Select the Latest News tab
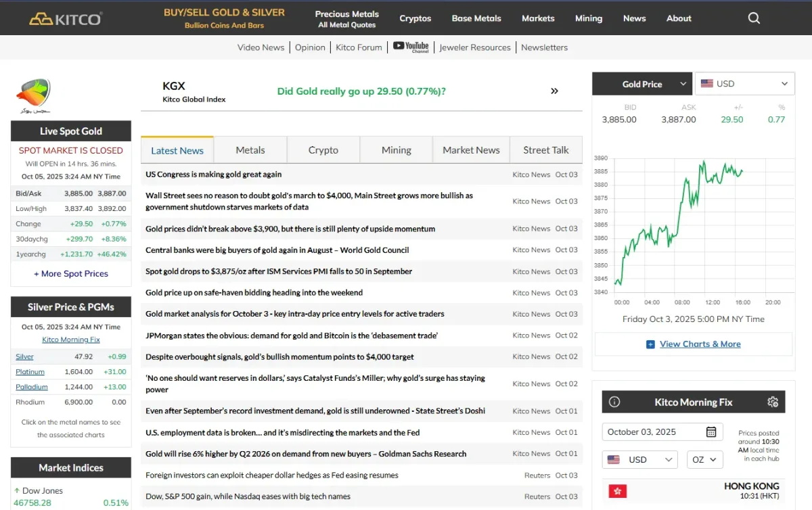812x510 pixels. coord(177,150)
